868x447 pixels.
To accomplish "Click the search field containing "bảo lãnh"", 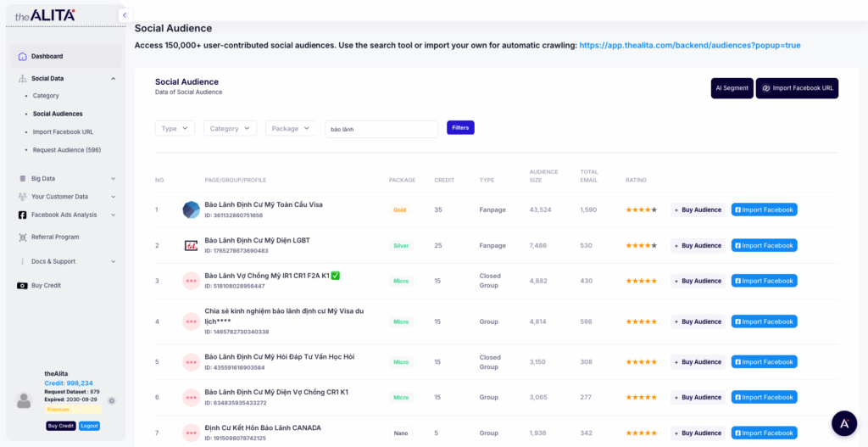I will coord(381,129).
